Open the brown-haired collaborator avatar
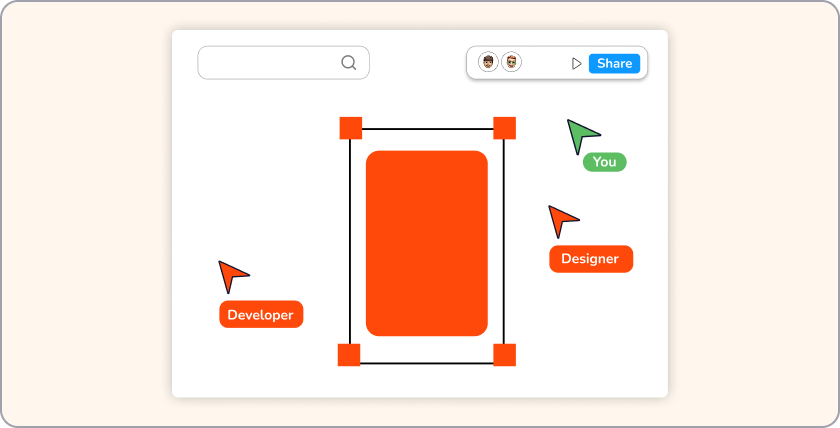This screenshot has height=428, width=840. coord(488,63)
